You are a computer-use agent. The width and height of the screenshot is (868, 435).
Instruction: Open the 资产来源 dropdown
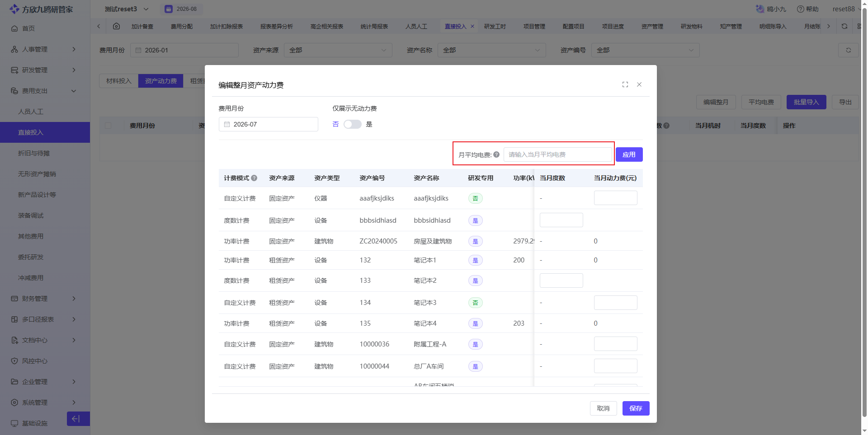338,50
